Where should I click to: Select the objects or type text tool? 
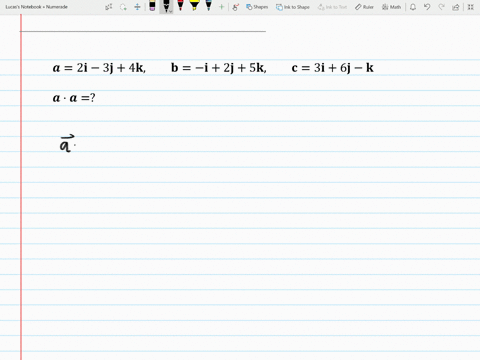(109, 7)
